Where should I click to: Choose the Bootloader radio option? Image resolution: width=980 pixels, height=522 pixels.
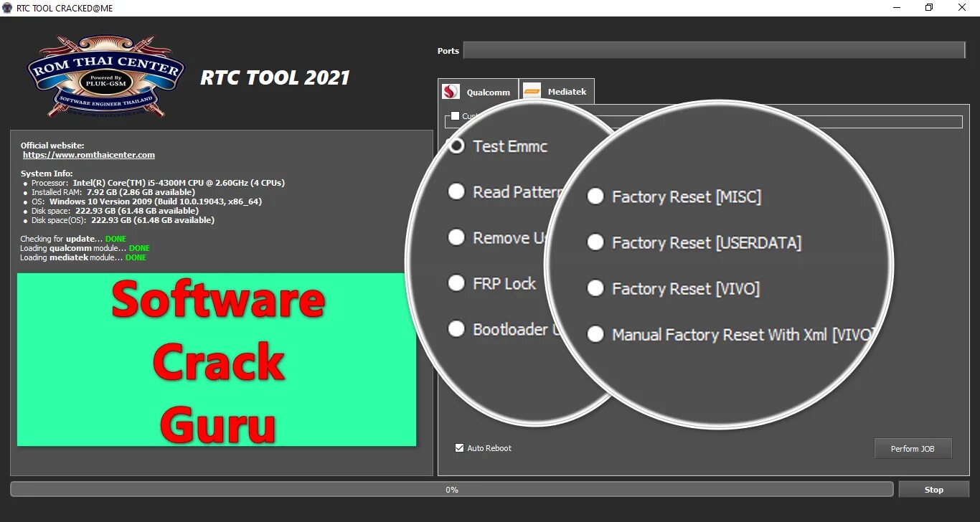(x=456, y=329)
